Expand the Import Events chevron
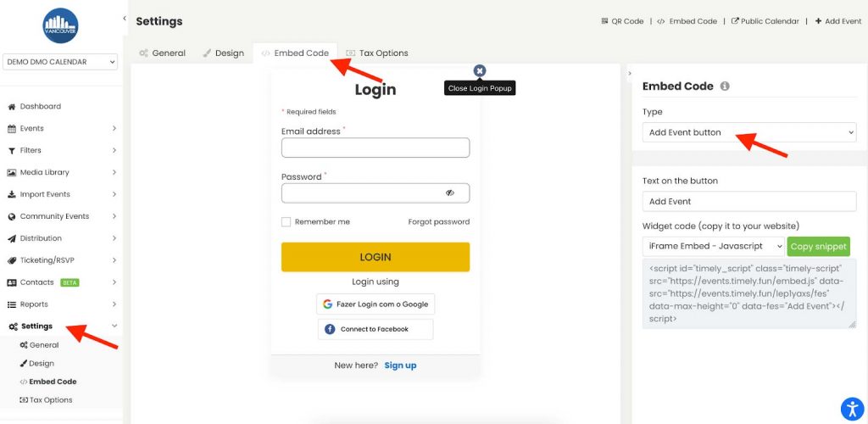This screenshot has height=424, width=868. tap(114, 194)
